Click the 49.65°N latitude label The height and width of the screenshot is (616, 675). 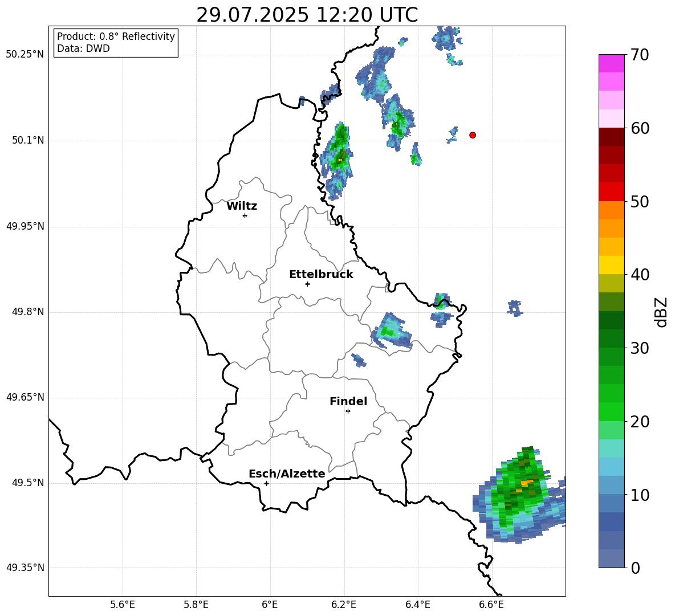tap(25, 397)
